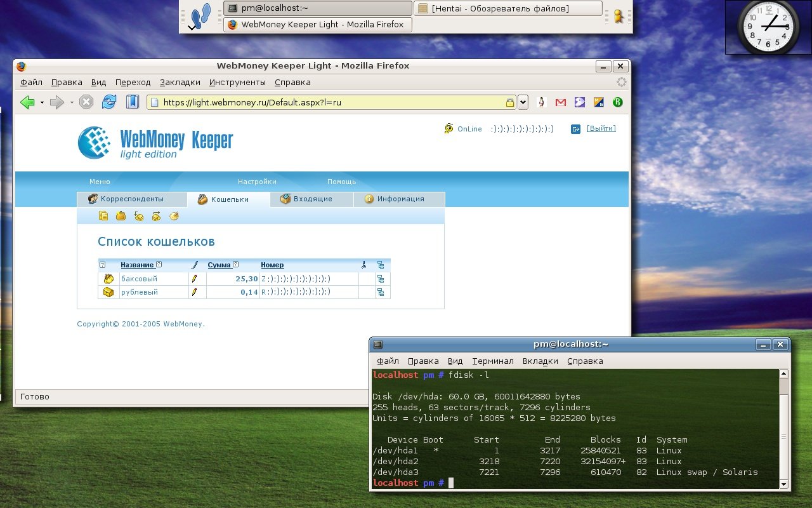Open the Gmail bookmark icon in toolbar
Viewport: 812px width, 508px height.
point(561,102)
